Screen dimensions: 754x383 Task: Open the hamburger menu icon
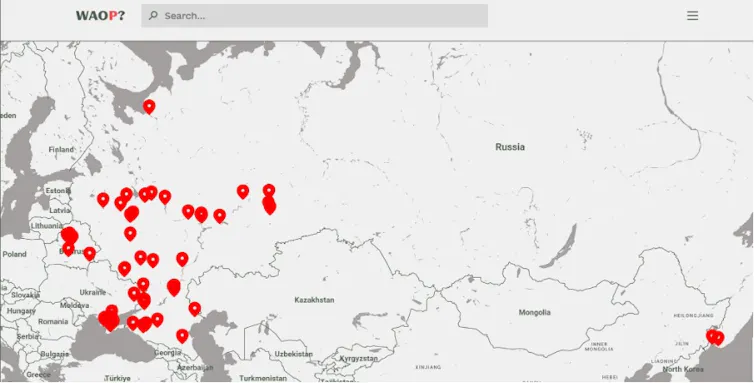pos(692,16)
